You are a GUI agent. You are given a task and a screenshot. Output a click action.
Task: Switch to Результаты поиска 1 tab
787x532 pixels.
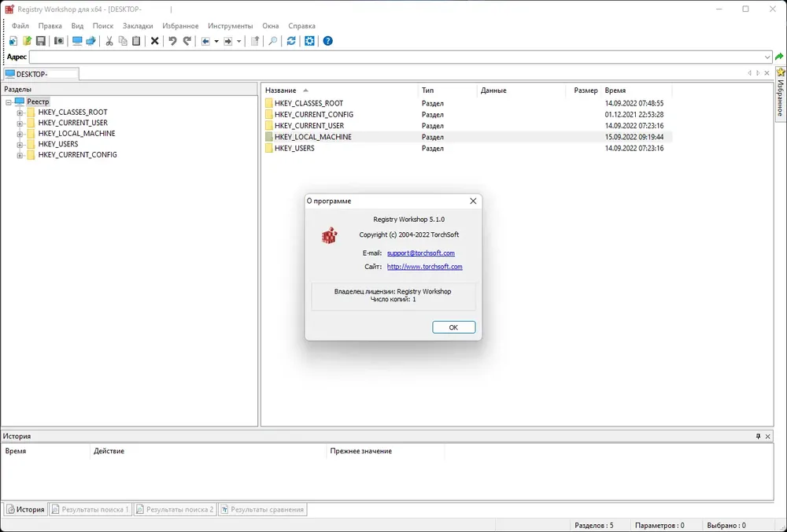[91, 509]
